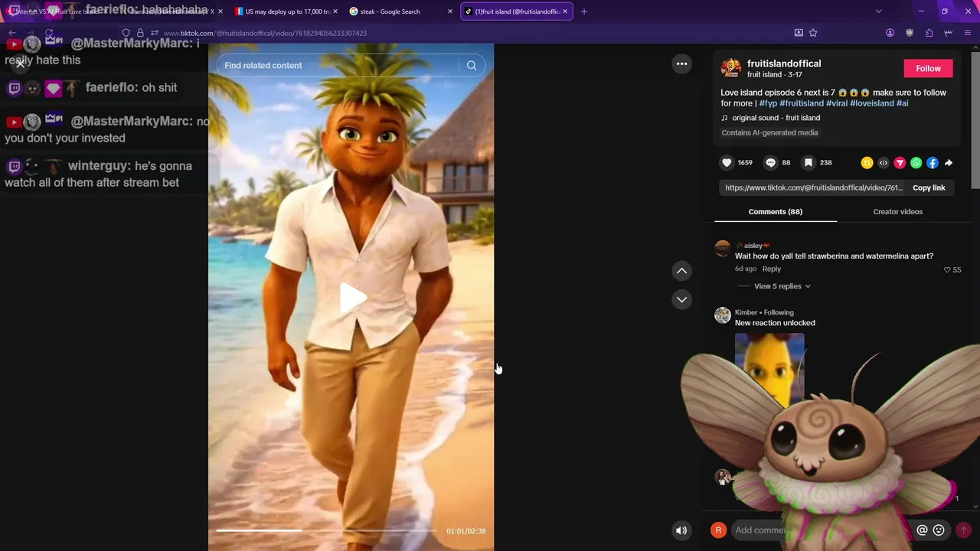This screenshot has height=551, width=980.
Task: Close the fruit island TikTok tab
Action: 565,11
